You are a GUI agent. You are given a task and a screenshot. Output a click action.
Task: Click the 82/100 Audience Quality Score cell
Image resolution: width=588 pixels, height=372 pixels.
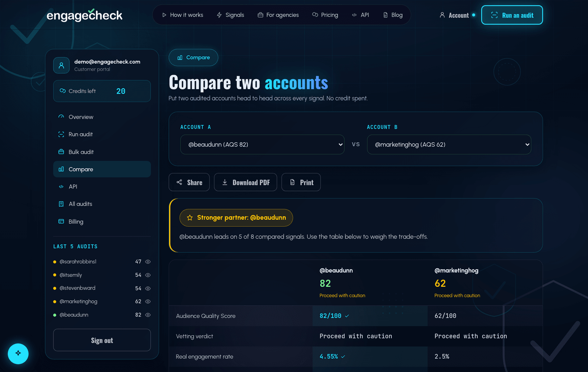[x=370, y=316]
